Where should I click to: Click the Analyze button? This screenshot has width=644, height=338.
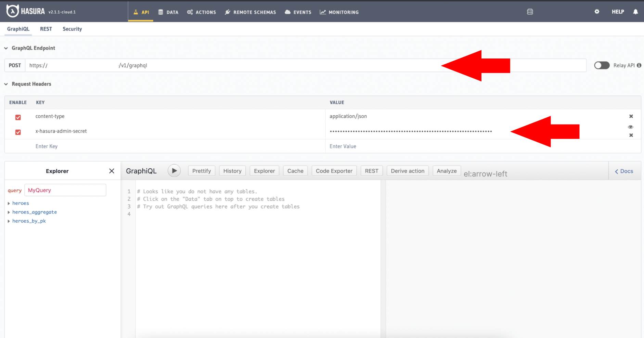(447, 171)
